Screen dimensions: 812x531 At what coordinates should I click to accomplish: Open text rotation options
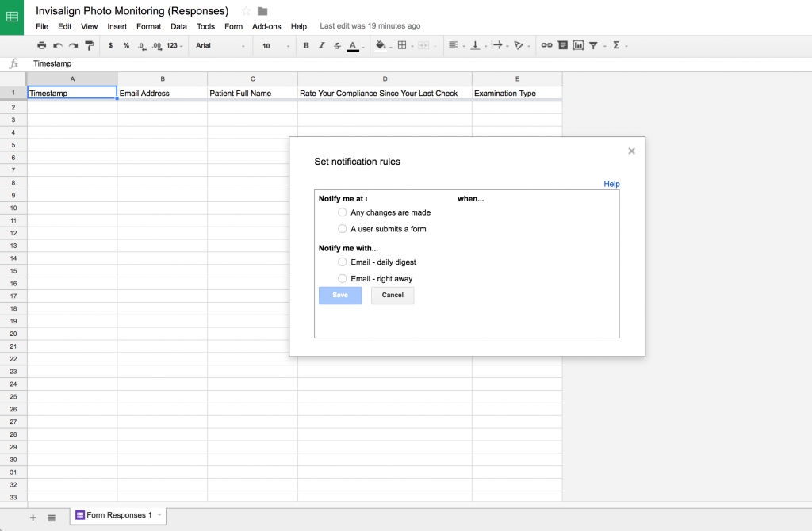point(519,45)
